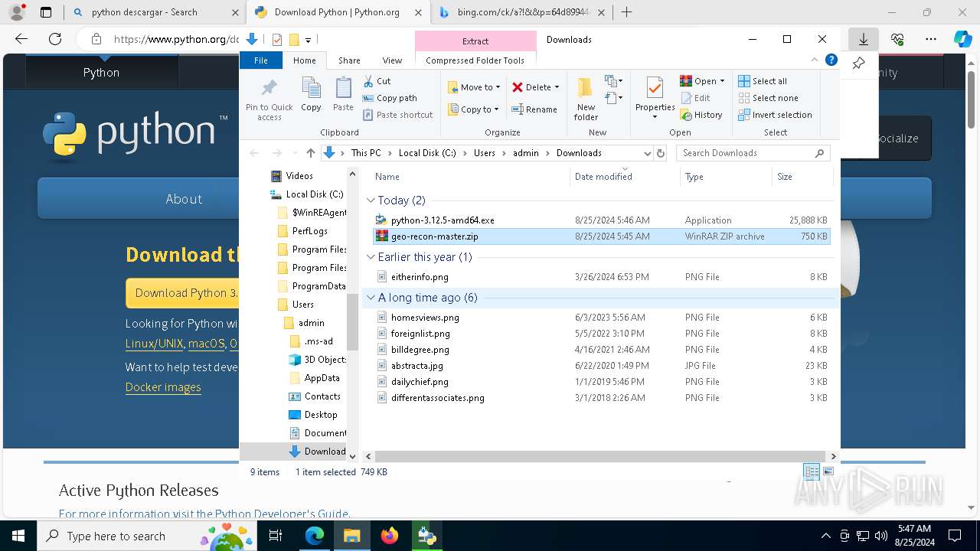This screenshot has height=551, width=980.
Task: Click About in Python site navigation
Action: coord(184,199)
